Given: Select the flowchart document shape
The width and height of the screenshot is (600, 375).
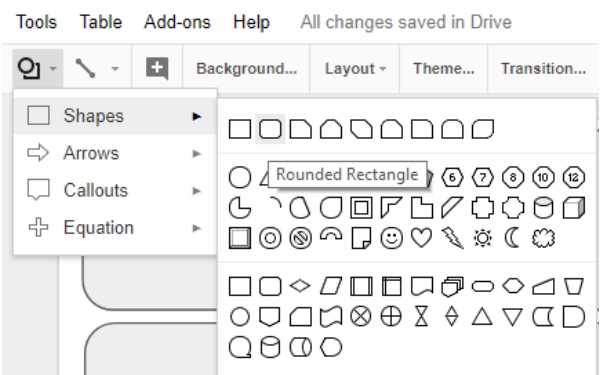Looking at the screenshot, I should pyautogui.click(x=422, y=286).
